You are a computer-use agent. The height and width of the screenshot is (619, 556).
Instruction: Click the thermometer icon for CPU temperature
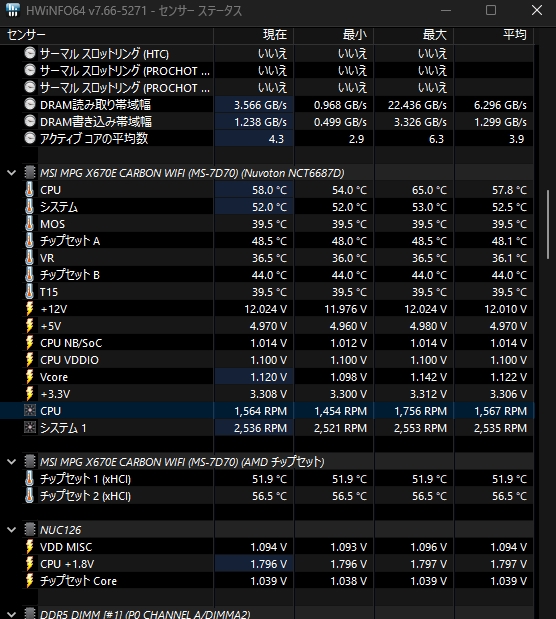(30, 189)
